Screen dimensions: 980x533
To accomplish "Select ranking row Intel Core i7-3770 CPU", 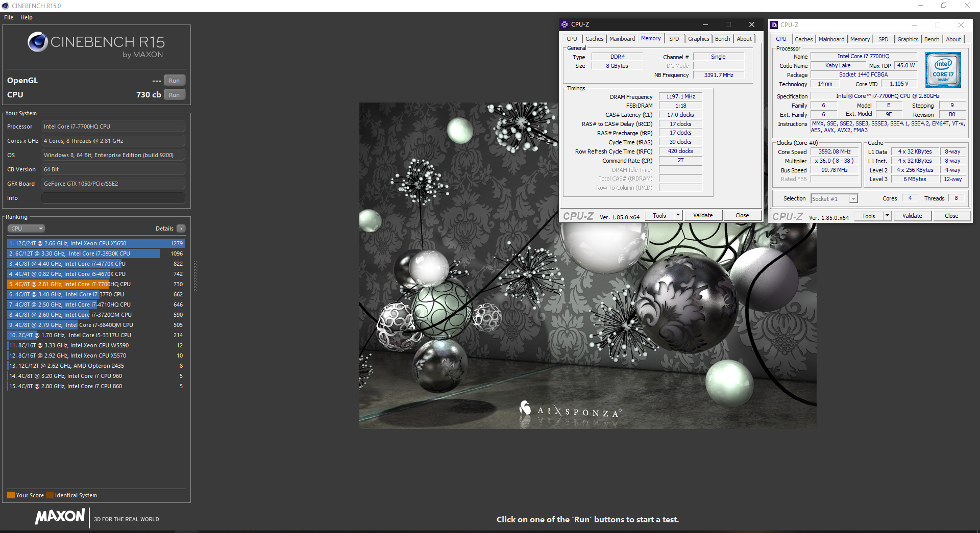I will 96,294.
